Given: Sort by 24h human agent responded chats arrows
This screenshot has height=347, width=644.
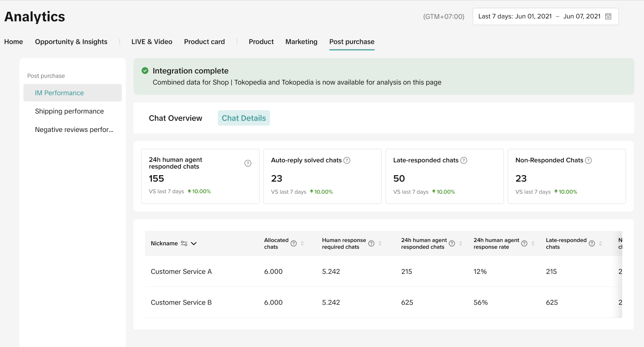Looking at the screenshot, I should point(461,244).
